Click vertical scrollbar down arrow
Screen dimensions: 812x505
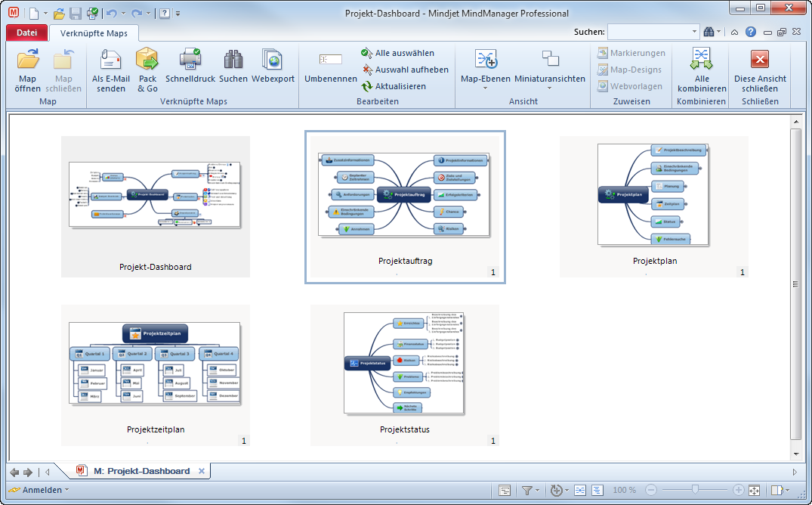[x=796, y=454]
